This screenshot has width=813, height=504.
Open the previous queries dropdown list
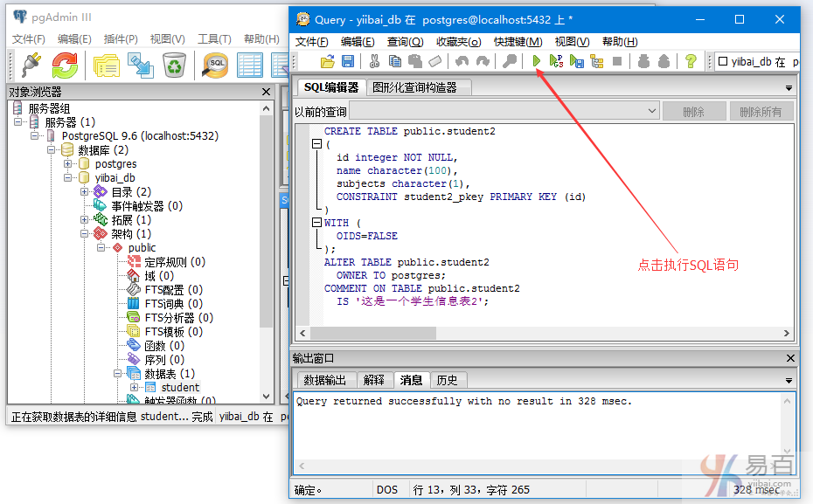point(650,110)
